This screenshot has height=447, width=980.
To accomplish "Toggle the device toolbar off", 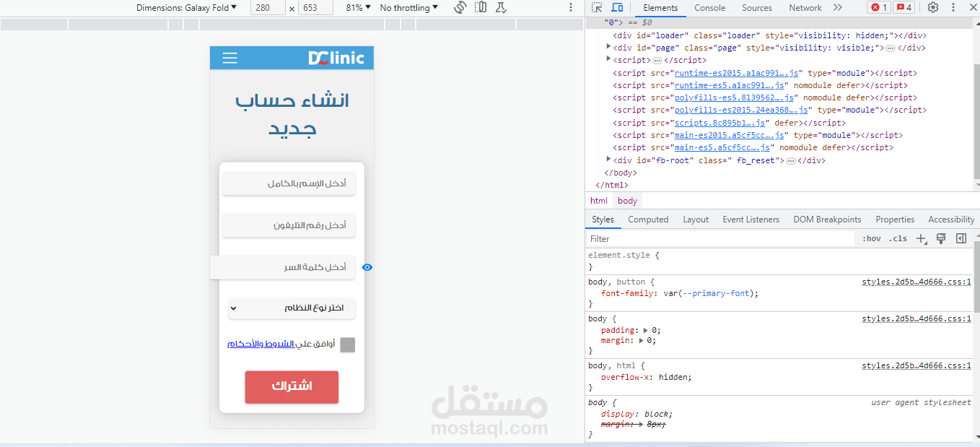I will coord(615,7).
